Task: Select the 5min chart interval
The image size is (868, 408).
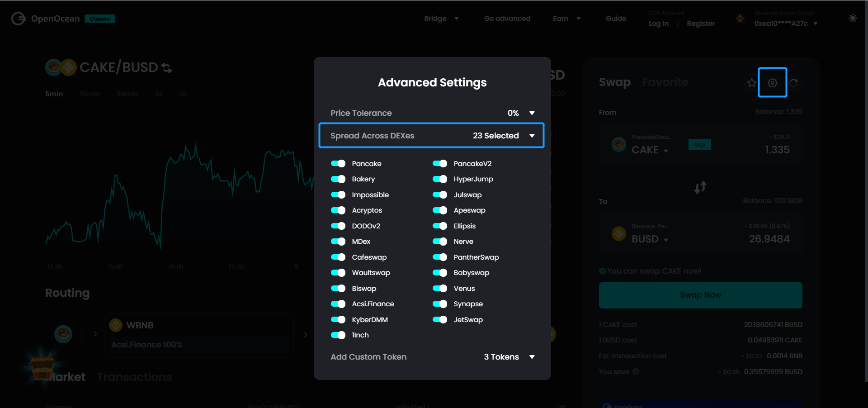Action: coord(54,94)
